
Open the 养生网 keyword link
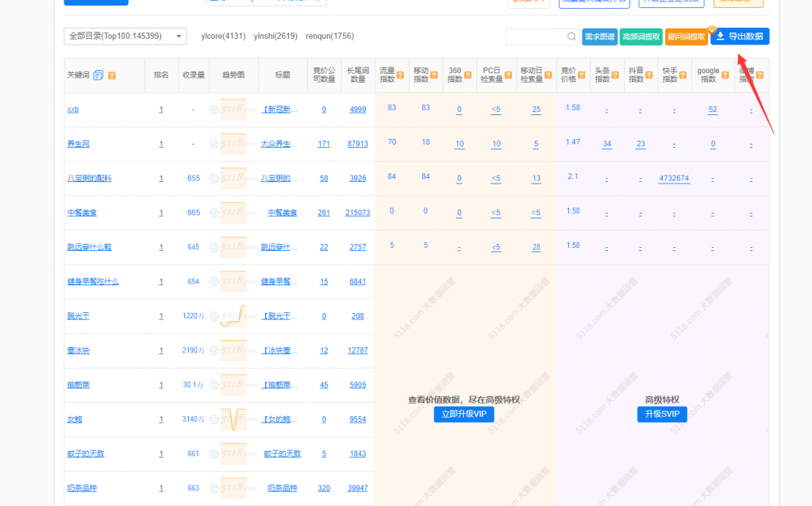78,144
